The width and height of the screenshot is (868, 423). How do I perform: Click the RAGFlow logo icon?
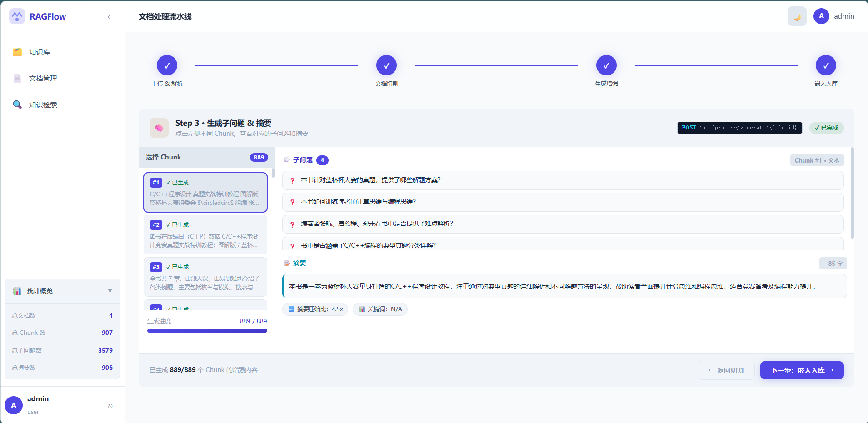[x=17, y=16]
